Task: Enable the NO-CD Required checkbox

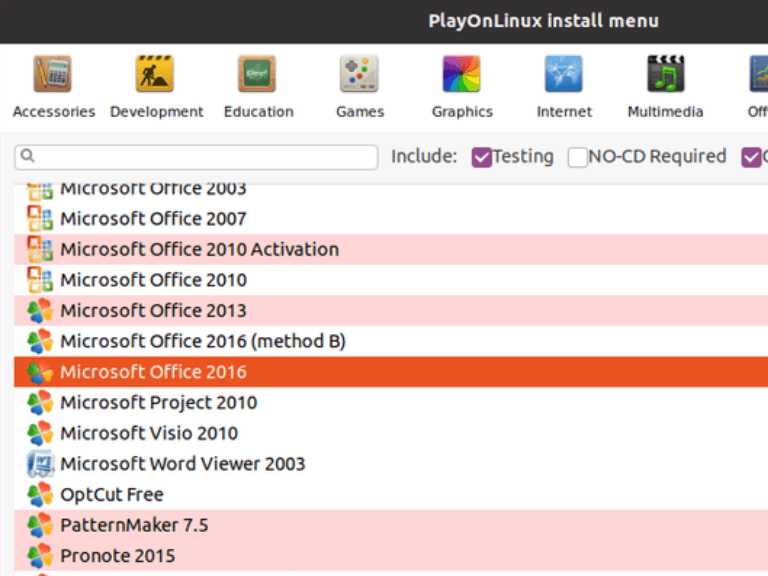Action: coord(577,157)
